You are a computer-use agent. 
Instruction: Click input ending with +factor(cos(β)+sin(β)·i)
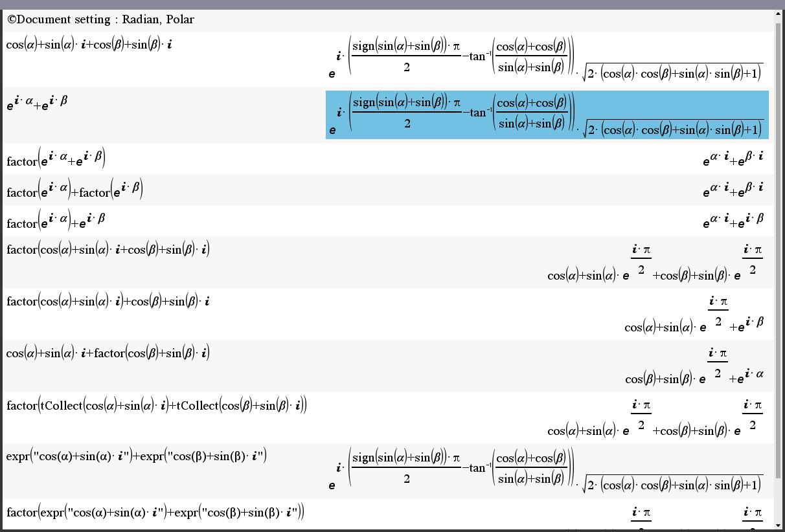click(x=108, y=353)
